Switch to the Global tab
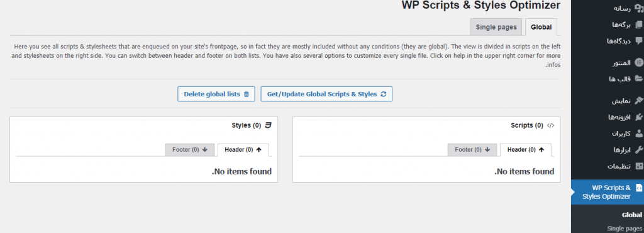 click(541, 27)
